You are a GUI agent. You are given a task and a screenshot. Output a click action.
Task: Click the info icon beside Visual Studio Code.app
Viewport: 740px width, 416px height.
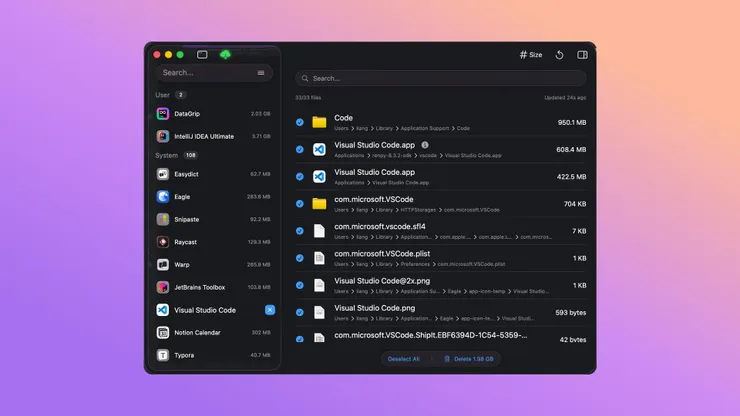pos(425,145)
